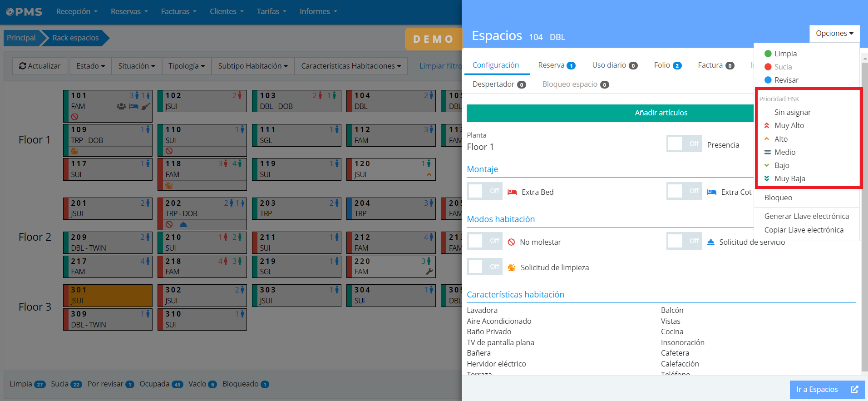Select the orange room 301 tile

(x=108, y=296)
